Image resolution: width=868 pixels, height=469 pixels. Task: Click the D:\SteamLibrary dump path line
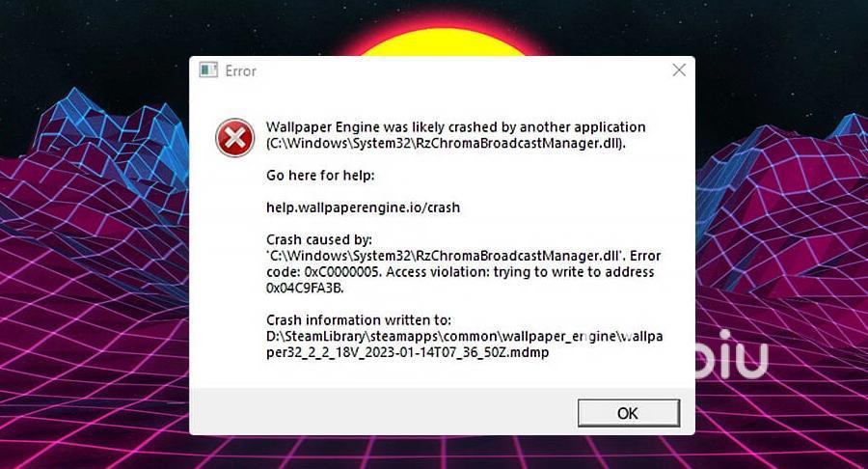[x=465, y=336]
